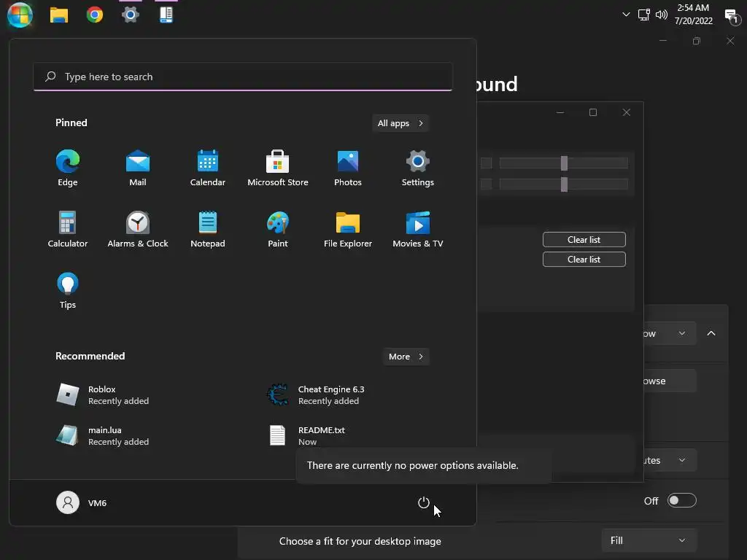Image resolution: width=747 pixels, height=560 pixels.
Task: Open File Explorer from pinned apps
Action: point(348,230)
